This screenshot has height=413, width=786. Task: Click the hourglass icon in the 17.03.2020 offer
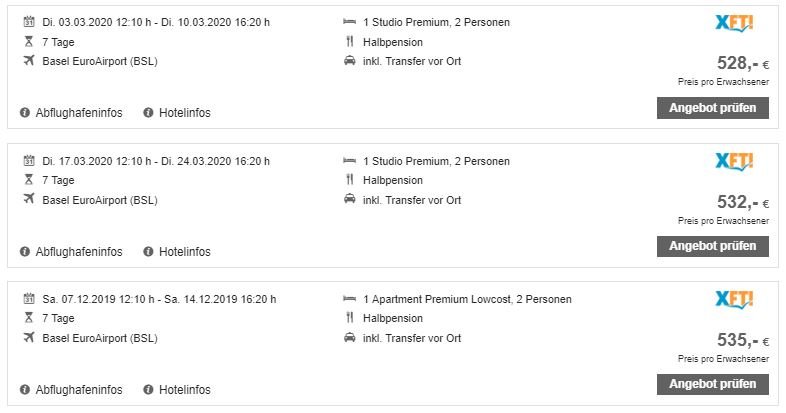coord(28,180)
